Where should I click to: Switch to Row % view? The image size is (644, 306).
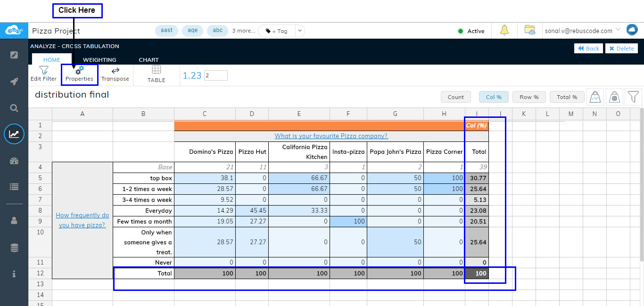click(529, 97)
